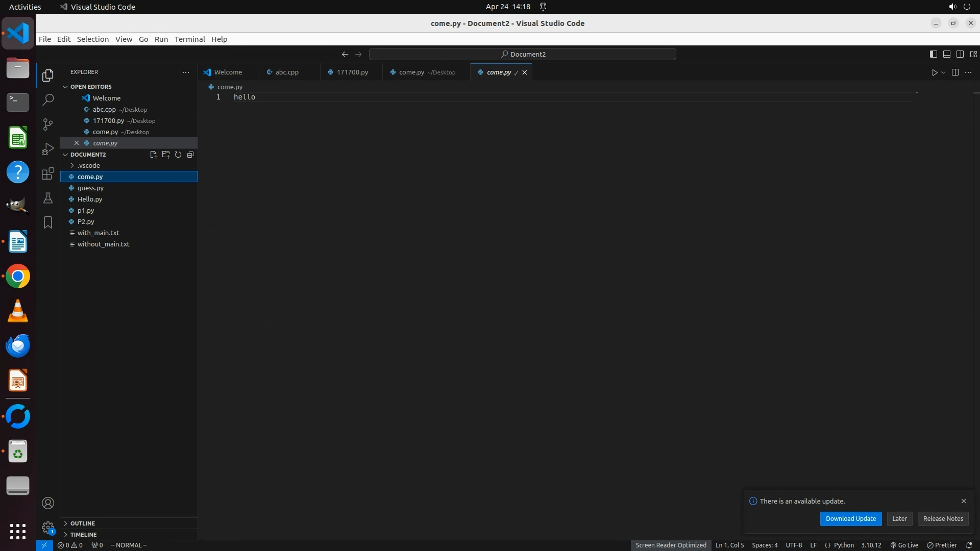980x551 pixels.
Task: Click the Download Update button
Action: [850, 519]
